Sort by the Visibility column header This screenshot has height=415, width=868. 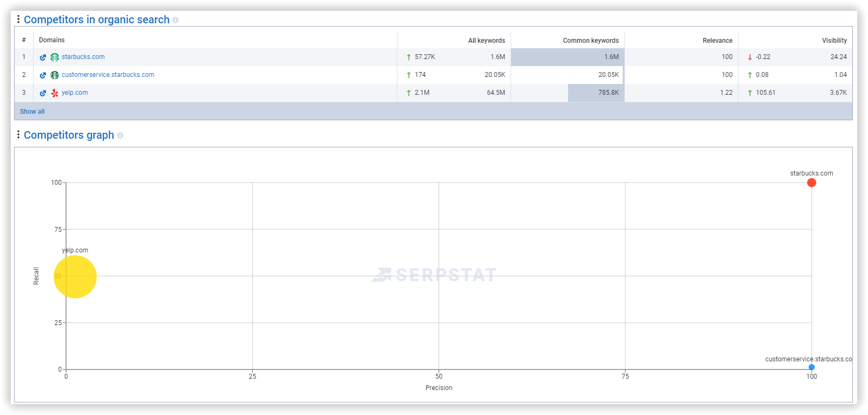pyautogui.click(x=834, y=41)
